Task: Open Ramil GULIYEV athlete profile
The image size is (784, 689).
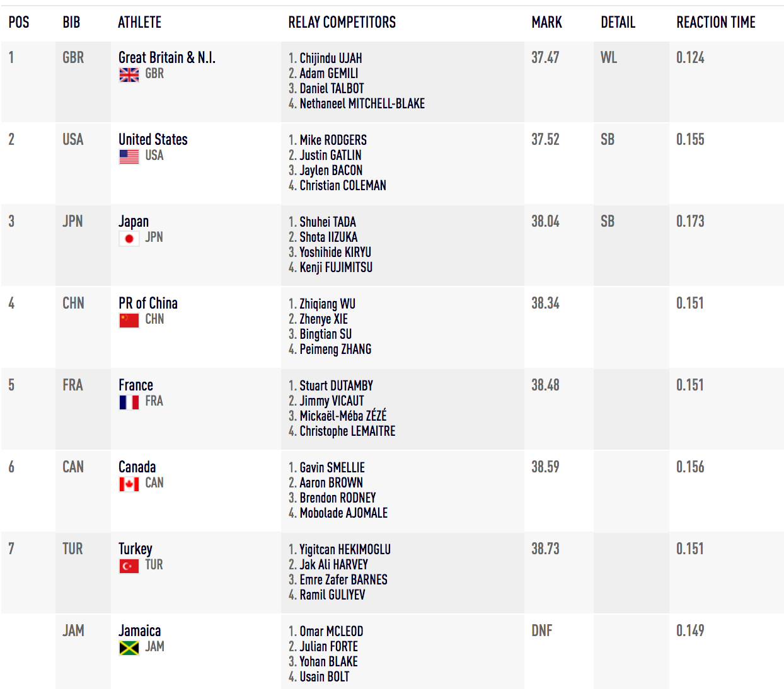Action: tap(332, 595)
